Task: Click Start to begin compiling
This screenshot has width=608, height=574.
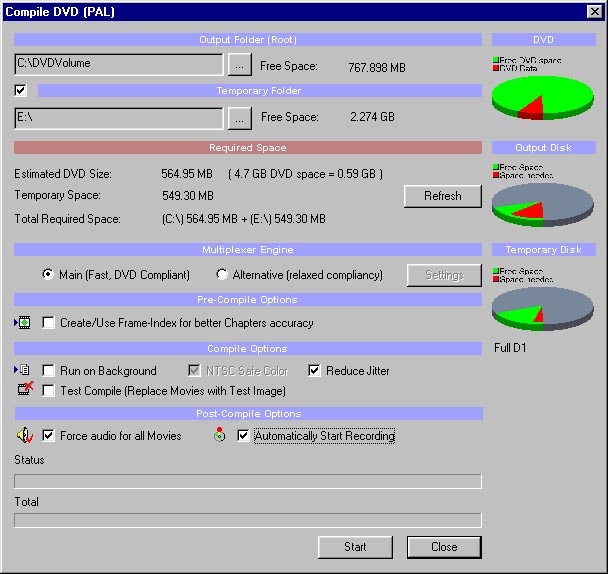Action: coord(355,547)
